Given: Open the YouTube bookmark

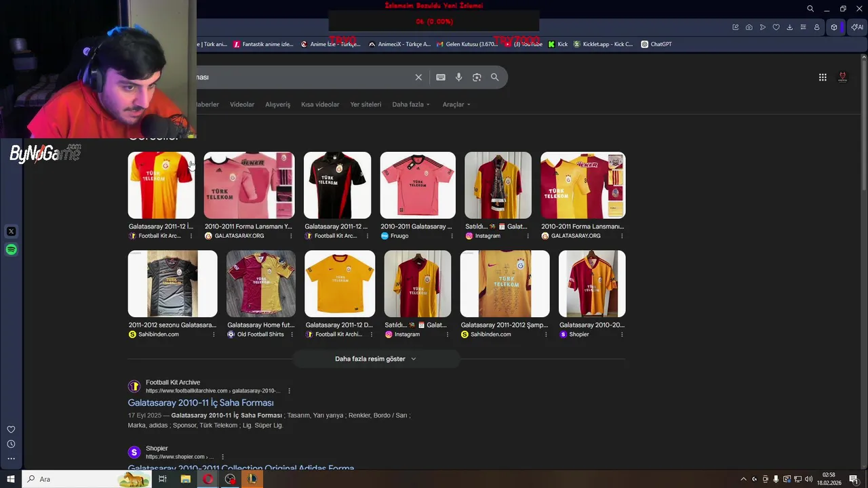Looking at the screenshot, I should 523,44.
